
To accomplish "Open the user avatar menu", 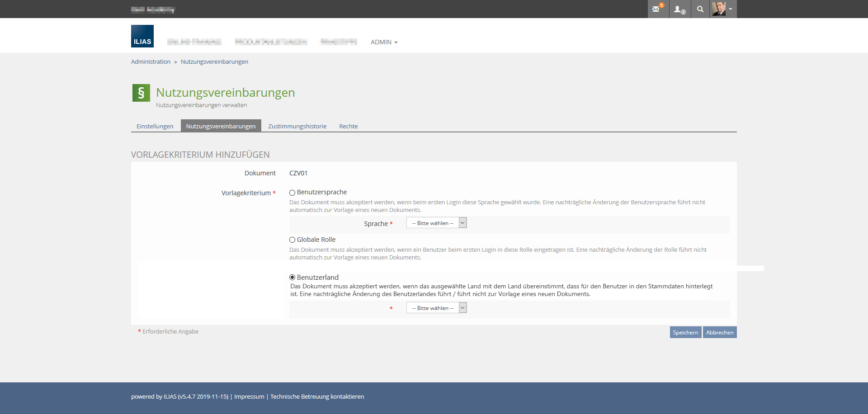I will 722,9.
